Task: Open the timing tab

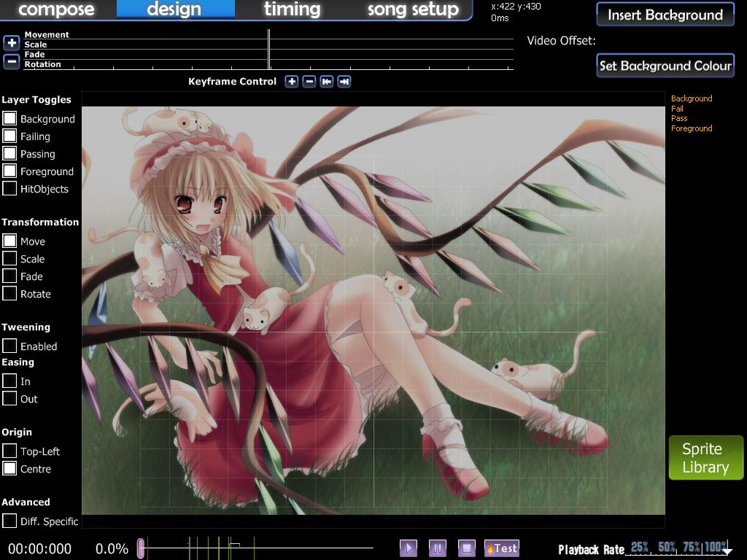Action: point(292,9)
